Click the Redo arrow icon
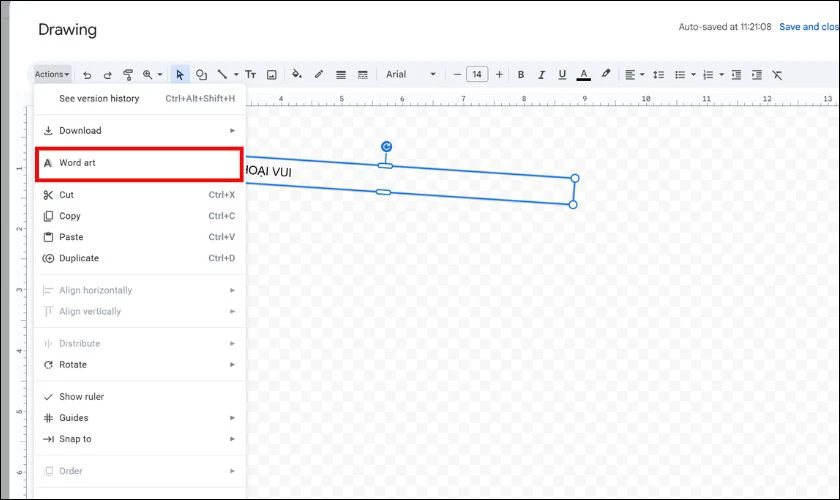 click(x=107, y=75)
